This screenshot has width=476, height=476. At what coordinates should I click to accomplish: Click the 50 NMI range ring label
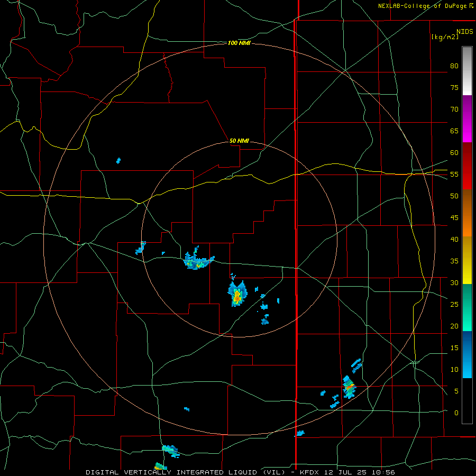(239, 141)
